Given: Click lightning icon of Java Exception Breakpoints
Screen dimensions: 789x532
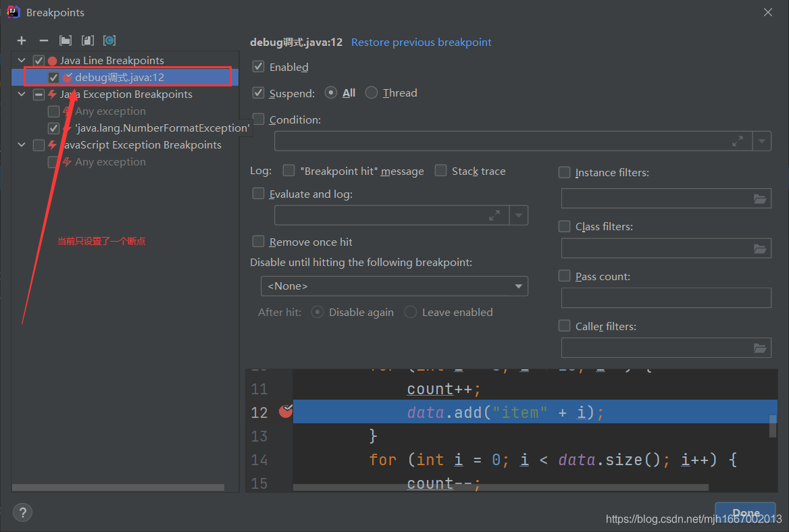Looking at the screenshot, I should click(52, 94).
